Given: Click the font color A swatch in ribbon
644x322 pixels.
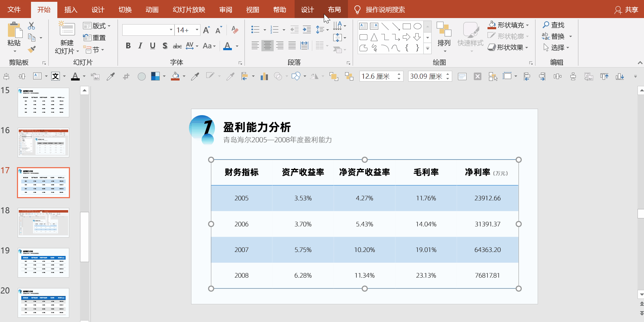Looking at the screenshot, I should coord(228,46).
